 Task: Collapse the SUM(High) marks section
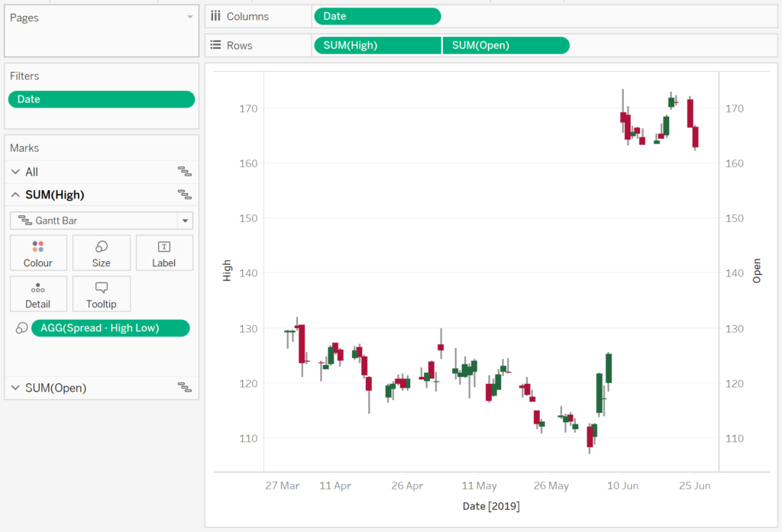15,195
